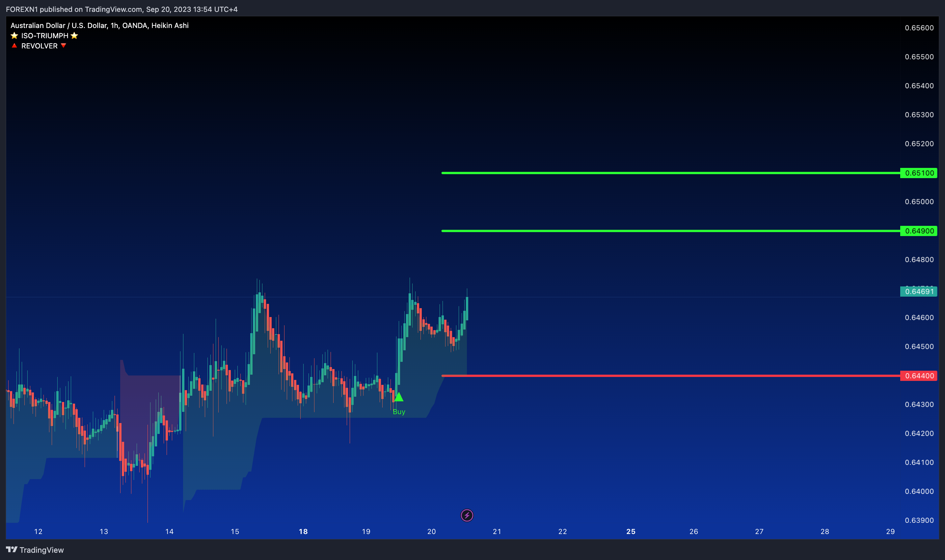Screen dimensions: 945x560
Task: Click date label 25 on time axis
Action: click(631, 531)
